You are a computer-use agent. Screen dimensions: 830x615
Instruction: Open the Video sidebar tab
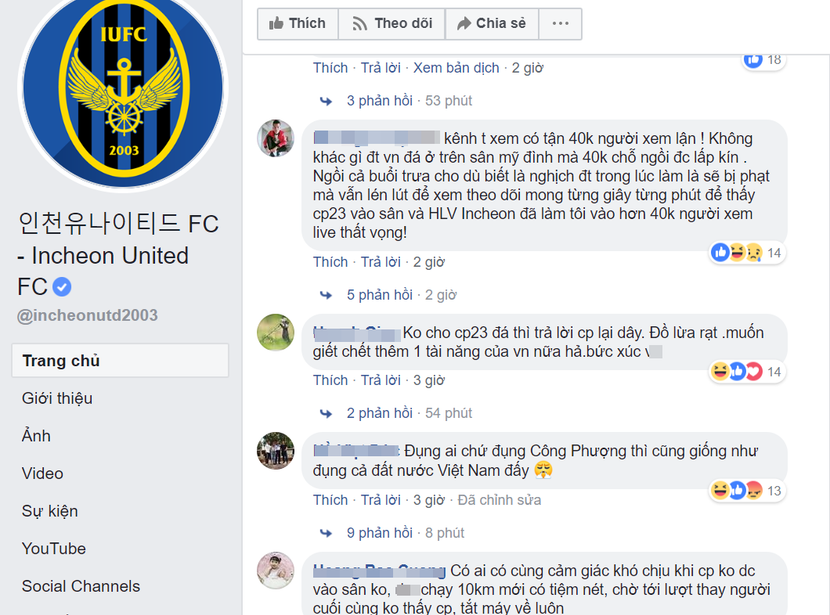click(x=42, y=473)
